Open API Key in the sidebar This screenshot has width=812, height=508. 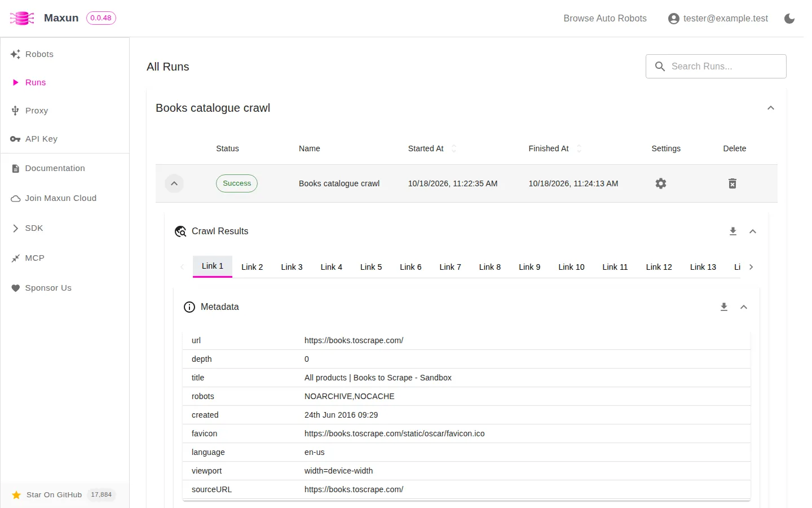click(65, 139)
